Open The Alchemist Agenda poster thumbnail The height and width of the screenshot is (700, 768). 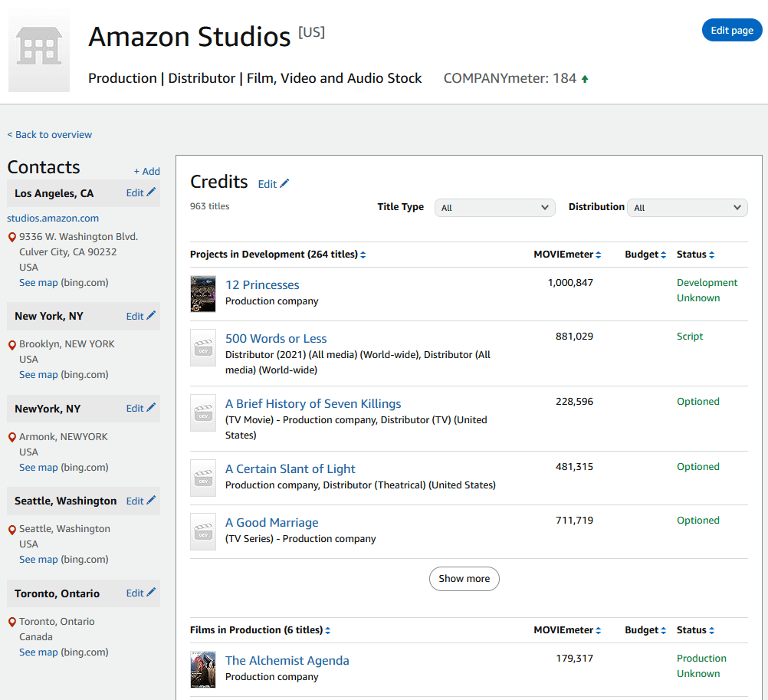[x=203, y=669]
